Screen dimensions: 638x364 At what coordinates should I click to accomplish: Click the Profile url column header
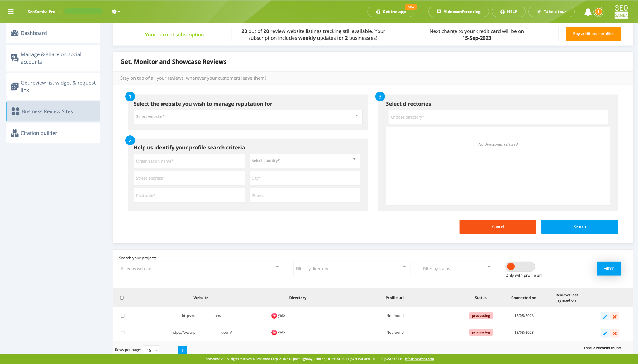[394, 298]
